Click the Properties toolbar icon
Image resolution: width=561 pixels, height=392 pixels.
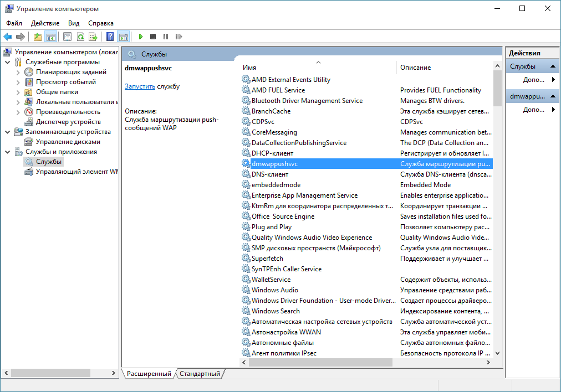point(67,37)
